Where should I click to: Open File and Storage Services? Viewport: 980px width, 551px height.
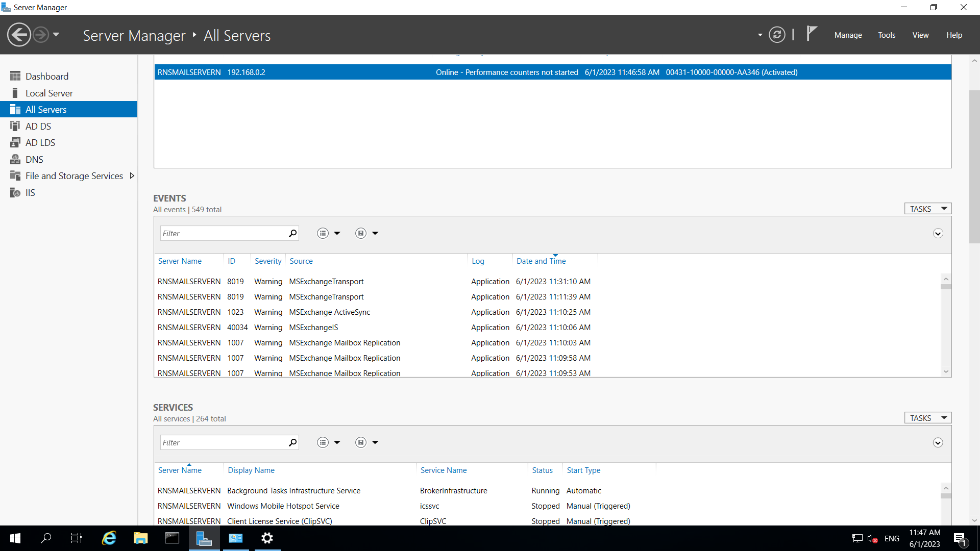(x=68, y=176)
